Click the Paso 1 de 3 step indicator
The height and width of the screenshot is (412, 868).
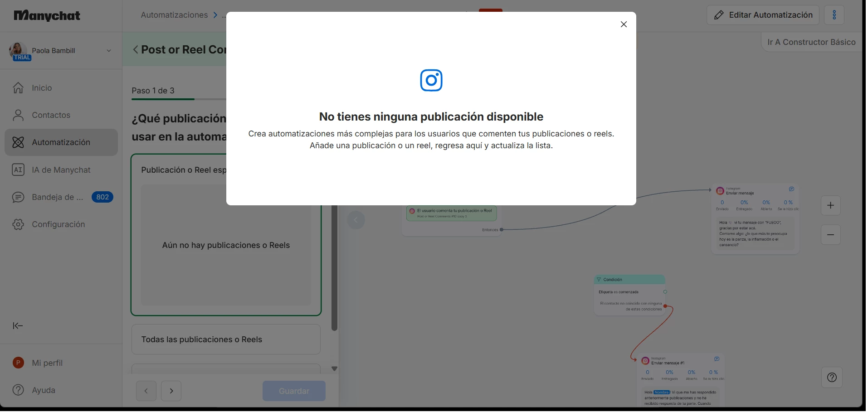pyautogui.click(x=153, y=91)
